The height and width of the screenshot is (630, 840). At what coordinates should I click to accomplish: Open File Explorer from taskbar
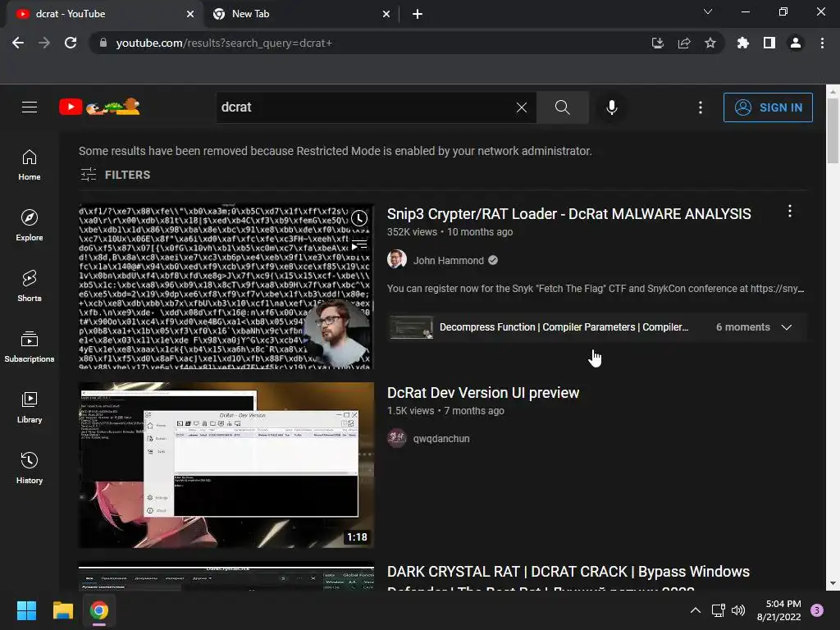click(x=62, y=610)
